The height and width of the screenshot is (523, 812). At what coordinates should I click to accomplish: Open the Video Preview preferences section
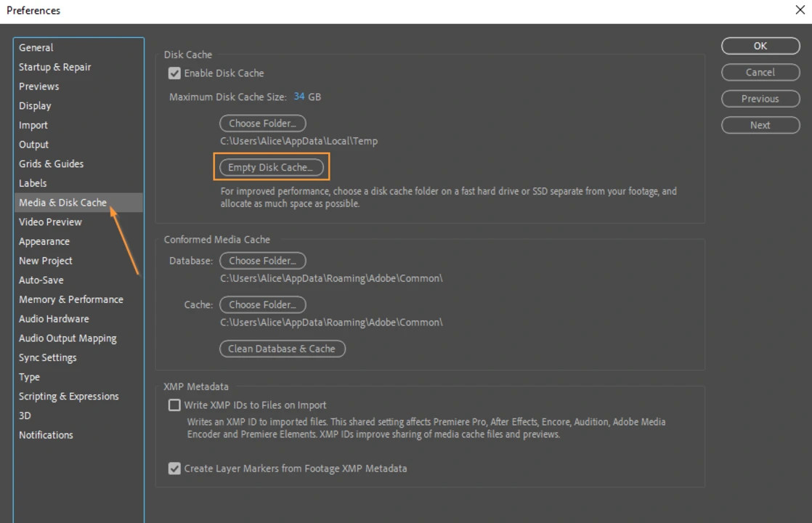50,222
